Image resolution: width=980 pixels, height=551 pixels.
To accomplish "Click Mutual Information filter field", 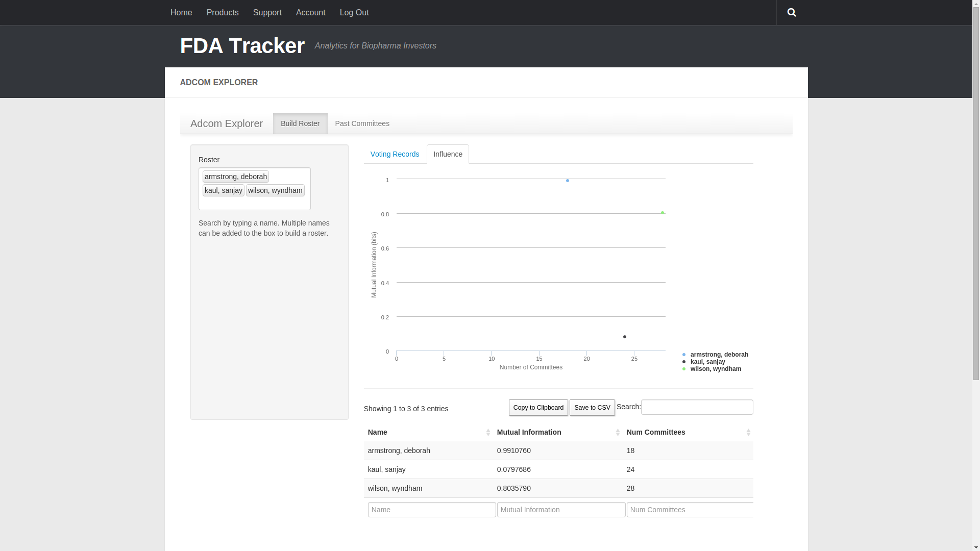I will tap(561, 510).
